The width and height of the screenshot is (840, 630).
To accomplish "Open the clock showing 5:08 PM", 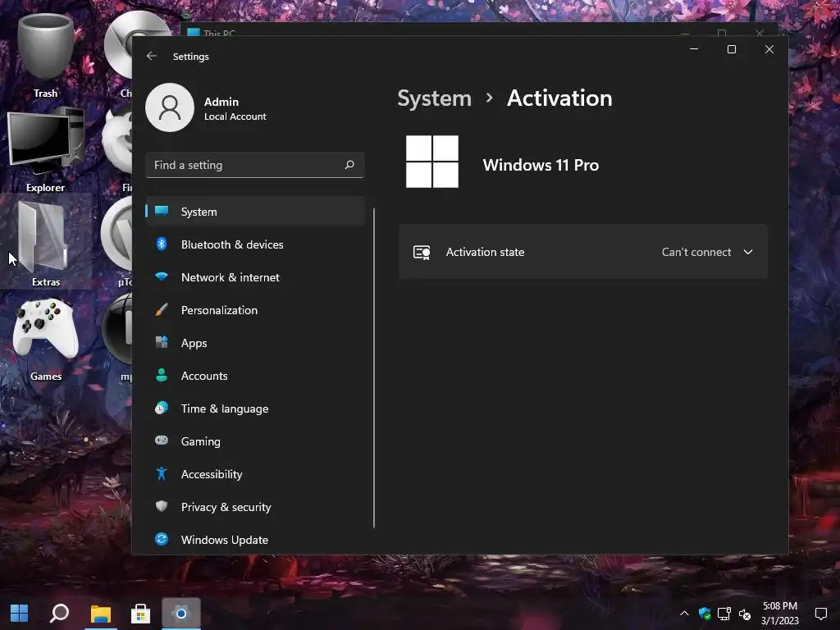I will tap(780, 614).
